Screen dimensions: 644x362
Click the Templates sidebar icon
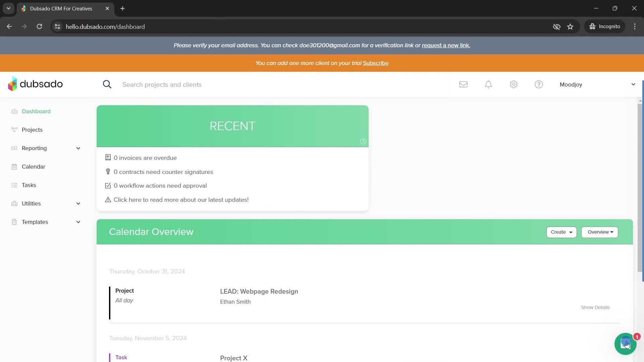(x=14, y=222)
